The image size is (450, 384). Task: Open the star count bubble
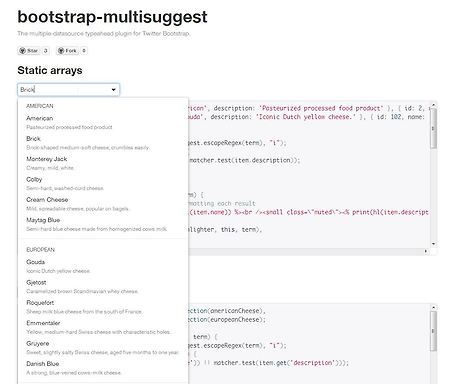click(46, 51)
